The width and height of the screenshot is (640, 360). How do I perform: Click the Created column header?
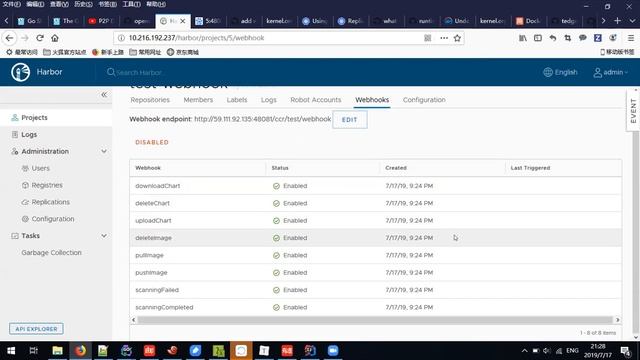coord(396,168)
